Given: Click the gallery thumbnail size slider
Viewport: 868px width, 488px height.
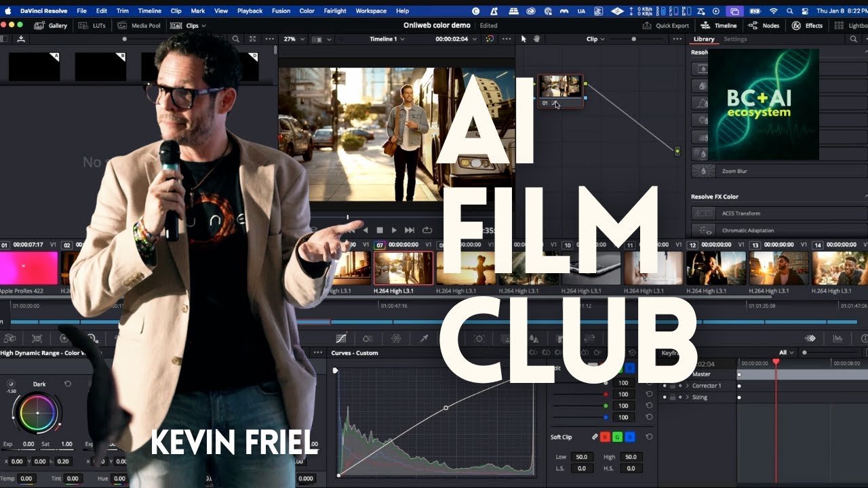Looking at the screenshot, I should click(124, 39).
